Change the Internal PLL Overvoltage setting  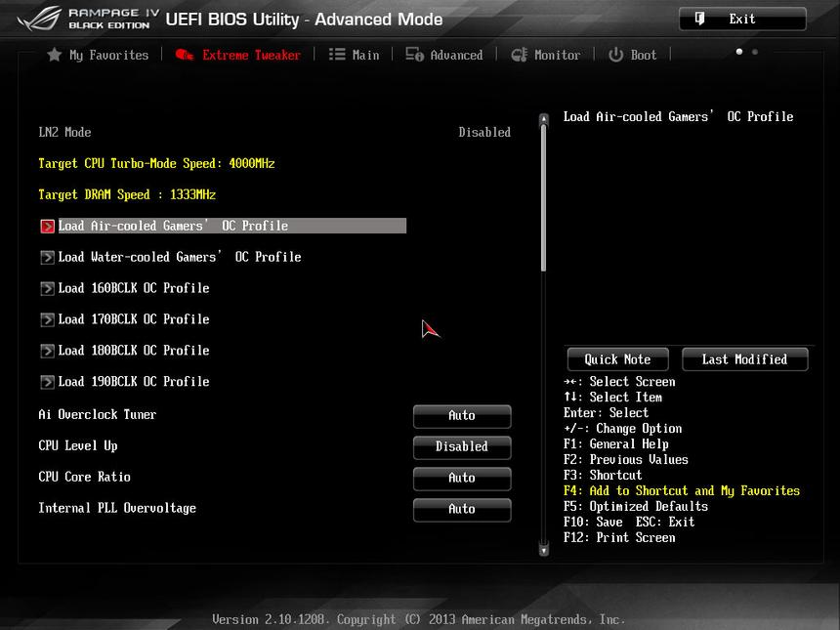(462, 510)
